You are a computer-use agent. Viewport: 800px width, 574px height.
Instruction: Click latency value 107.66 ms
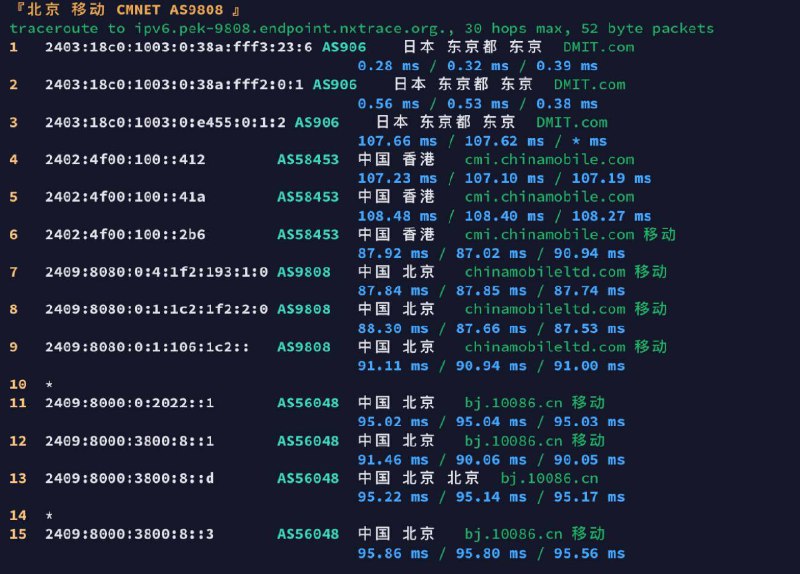tap(397, 141)
